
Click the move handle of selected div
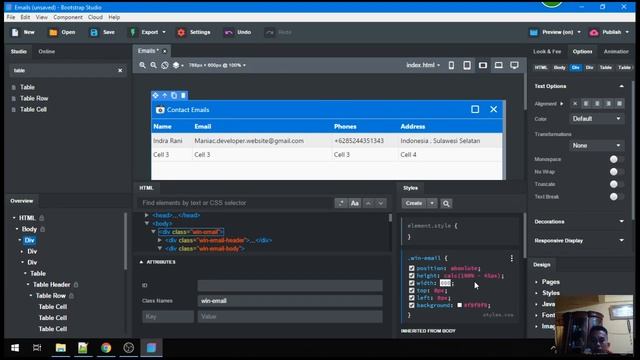point(156,96)
